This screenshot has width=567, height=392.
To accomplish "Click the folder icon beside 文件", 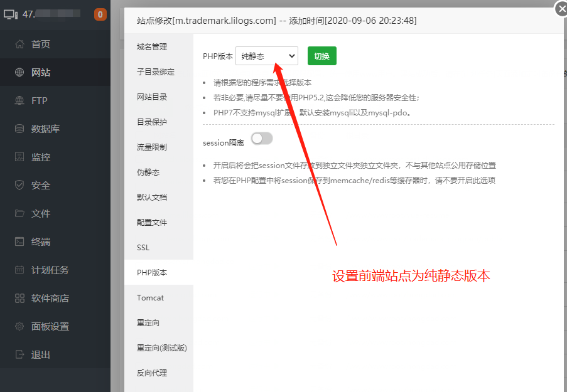I will (19, 214).
